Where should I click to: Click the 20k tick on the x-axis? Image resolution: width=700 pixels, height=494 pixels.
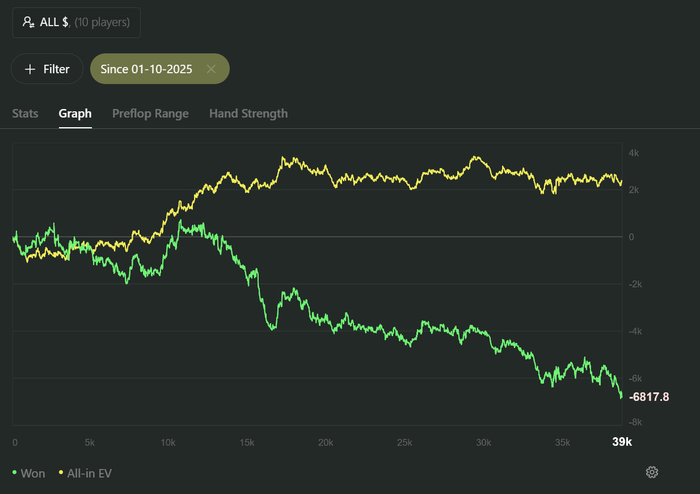(x=324, y=442)
